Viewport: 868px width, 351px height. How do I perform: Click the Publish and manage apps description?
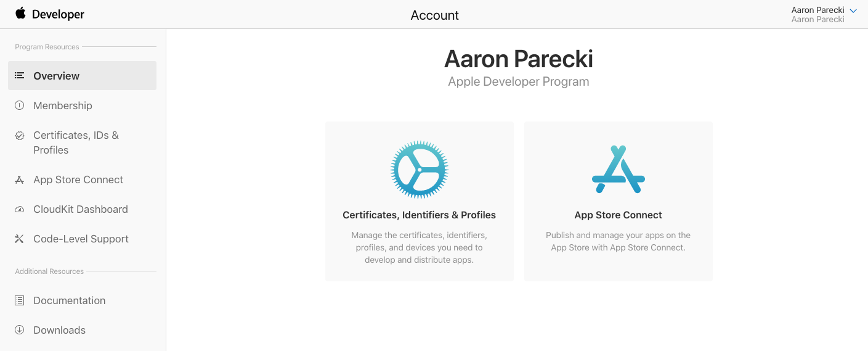[x=618, y=241]
